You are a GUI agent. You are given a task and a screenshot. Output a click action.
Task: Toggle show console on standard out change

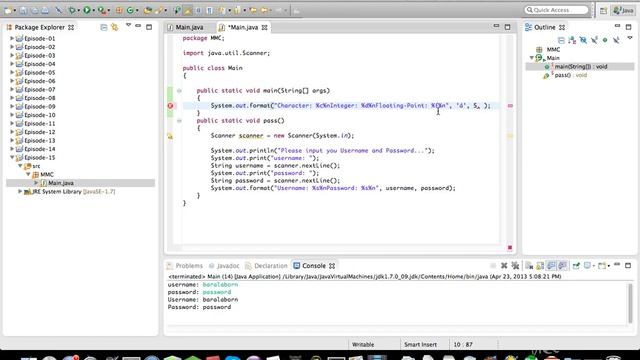(551, 266)
